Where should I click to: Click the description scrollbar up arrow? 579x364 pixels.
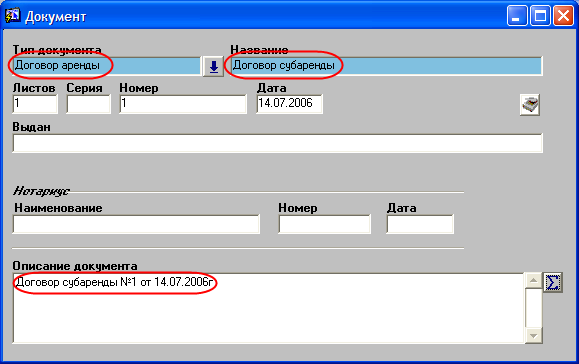(x=534, y=281)
